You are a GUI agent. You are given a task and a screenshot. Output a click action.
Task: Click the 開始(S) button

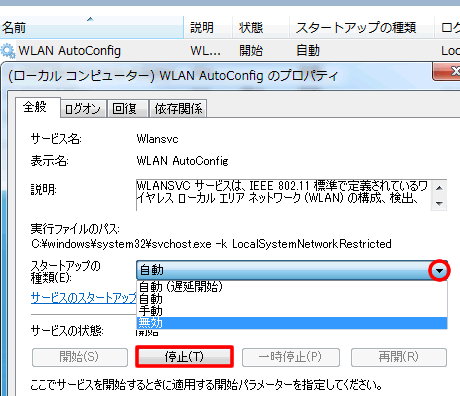[80, 357]
